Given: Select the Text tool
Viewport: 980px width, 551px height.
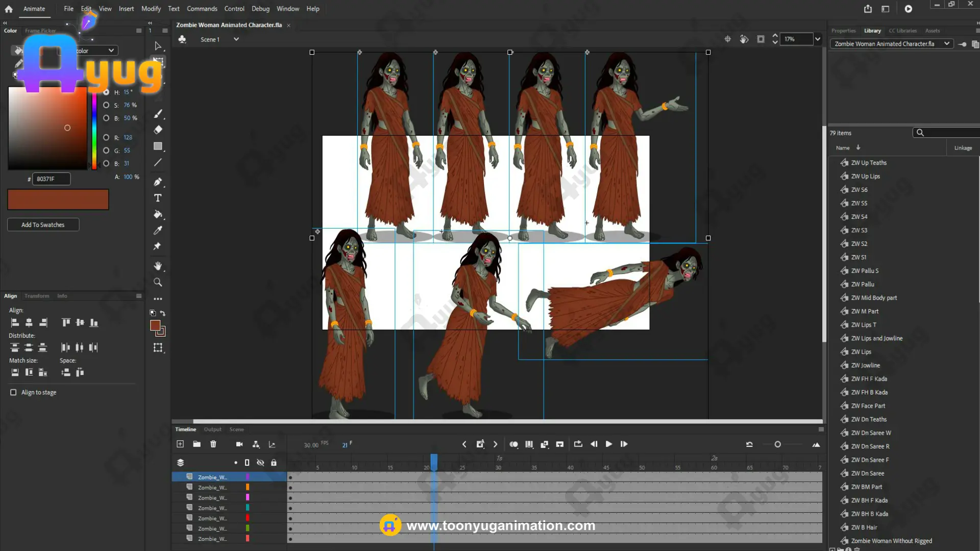Looking at the screenshot, I should 158,198.
